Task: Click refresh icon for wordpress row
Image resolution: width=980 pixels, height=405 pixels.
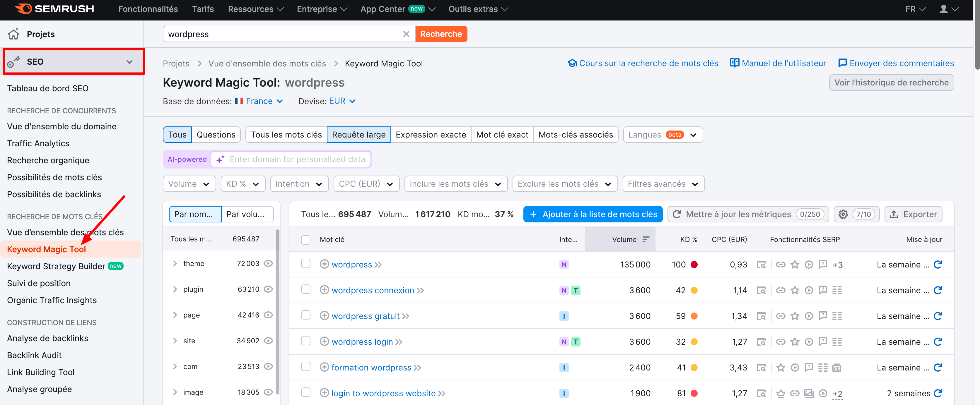Action: (938, 265)
